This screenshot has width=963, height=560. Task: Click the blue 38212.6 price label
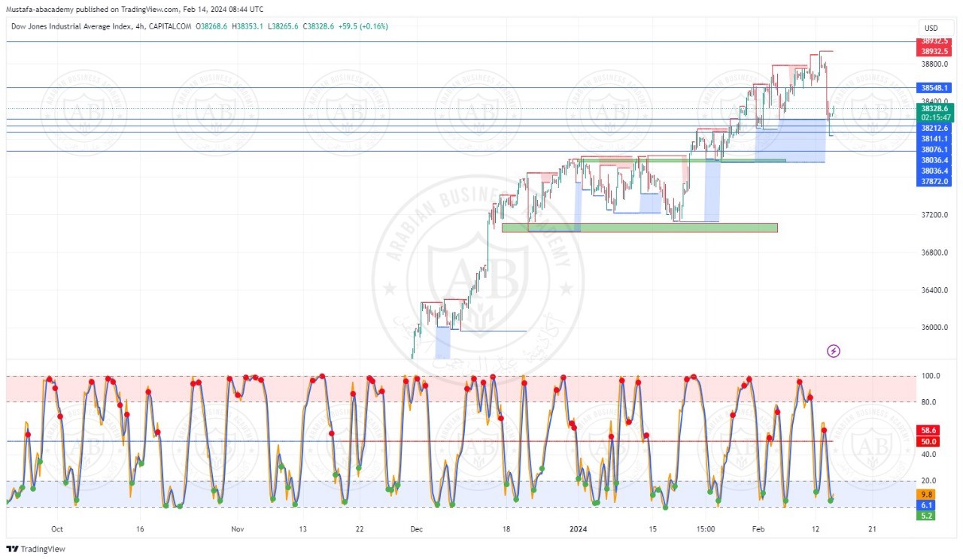(934, 128)
